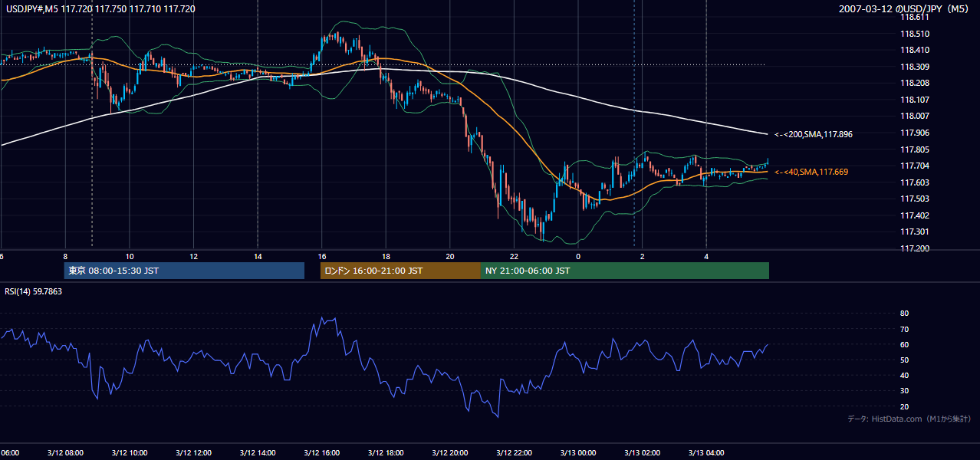
Task: Click price axis value 118.309
Action: pyautogui.click(x=914, y=67)
